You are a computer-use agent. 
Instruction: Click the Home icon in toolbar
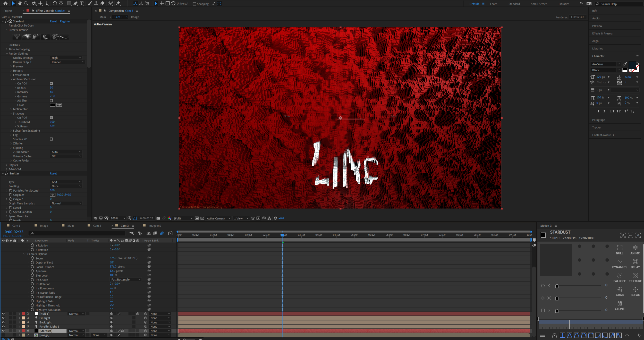coord(5,3)
